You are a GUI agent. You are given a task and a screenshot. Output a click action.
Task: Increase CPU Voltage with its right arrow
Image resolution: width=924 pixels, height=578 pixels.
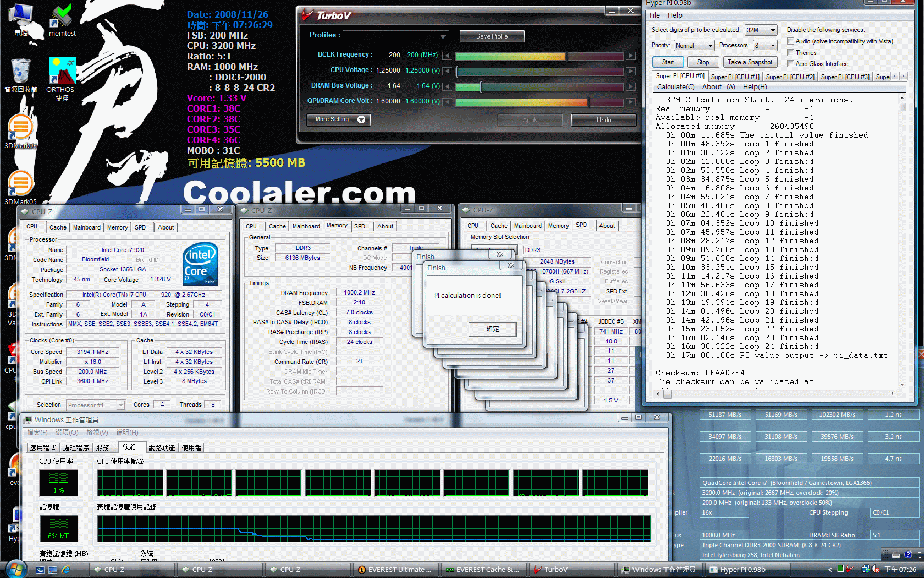click(631, 71)
